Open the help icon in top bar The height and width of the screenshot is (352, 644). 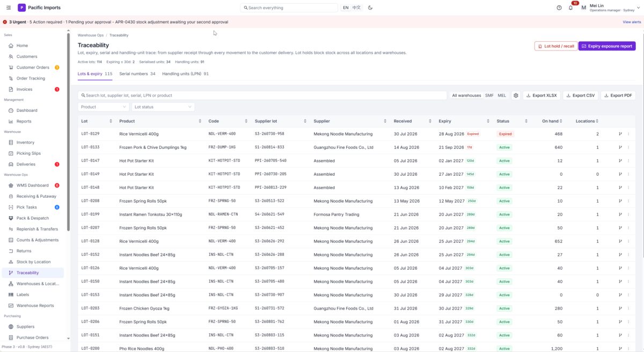click(559, 8)
